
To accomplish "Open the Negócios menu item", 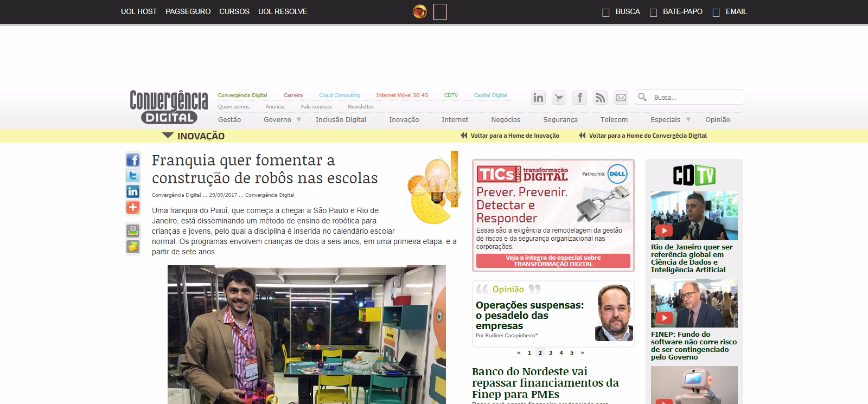I will pos(506,120).
